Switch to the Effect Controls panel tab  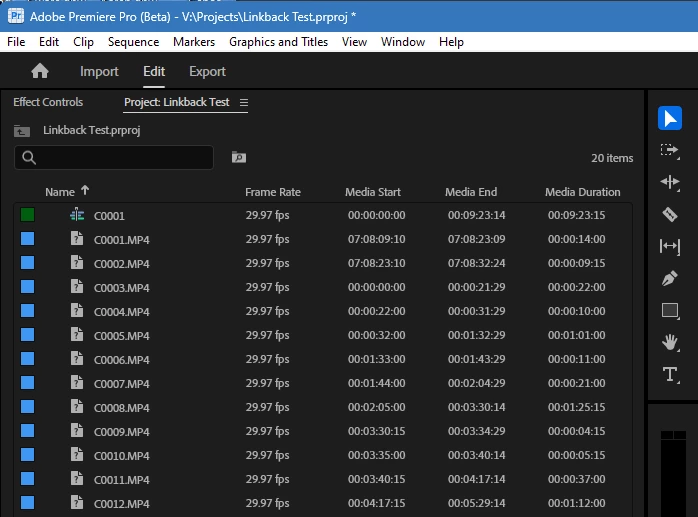(48, 102)
